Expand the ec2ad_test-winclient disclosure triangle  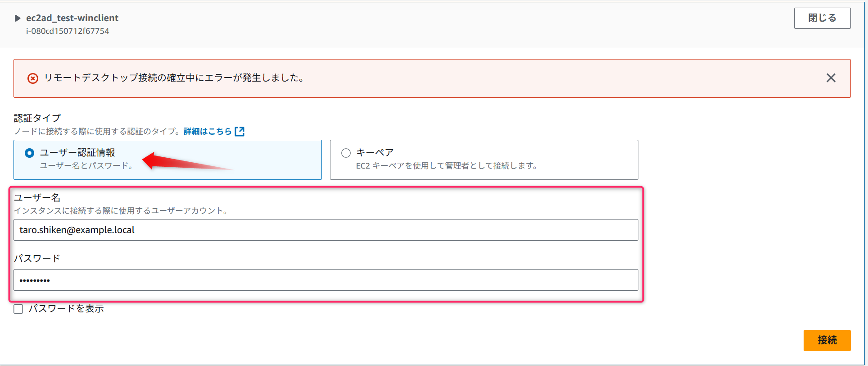(x=18, y=18)
